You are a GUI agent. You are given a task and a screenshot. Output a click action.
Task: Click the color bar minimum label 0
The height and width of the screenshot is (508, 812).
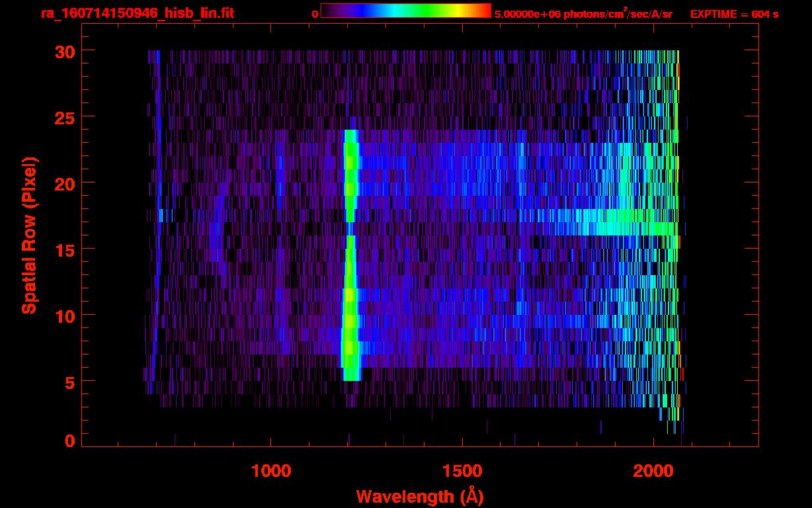click(x=315, y=14)
